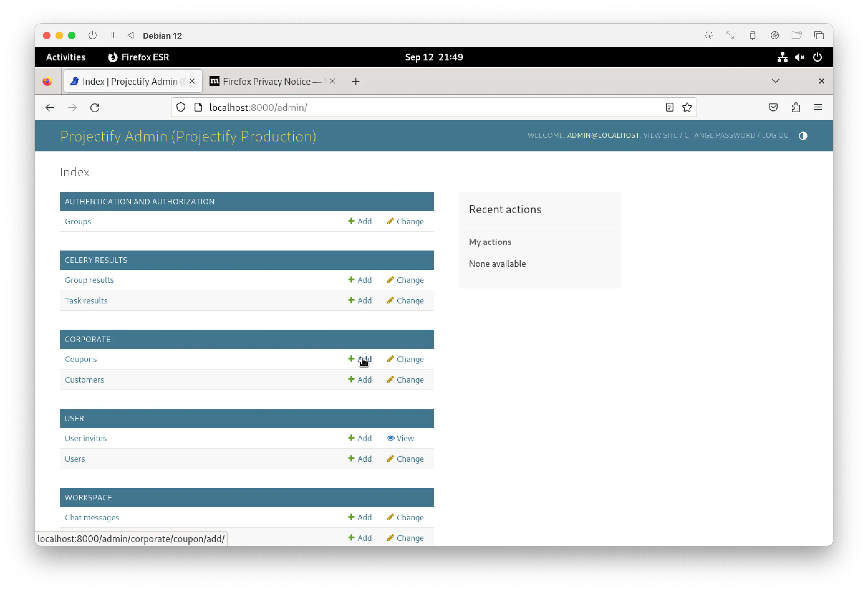Bookmark this page with the star icon
The width and height of the screenshot is (868, 592).
[687, 107]
